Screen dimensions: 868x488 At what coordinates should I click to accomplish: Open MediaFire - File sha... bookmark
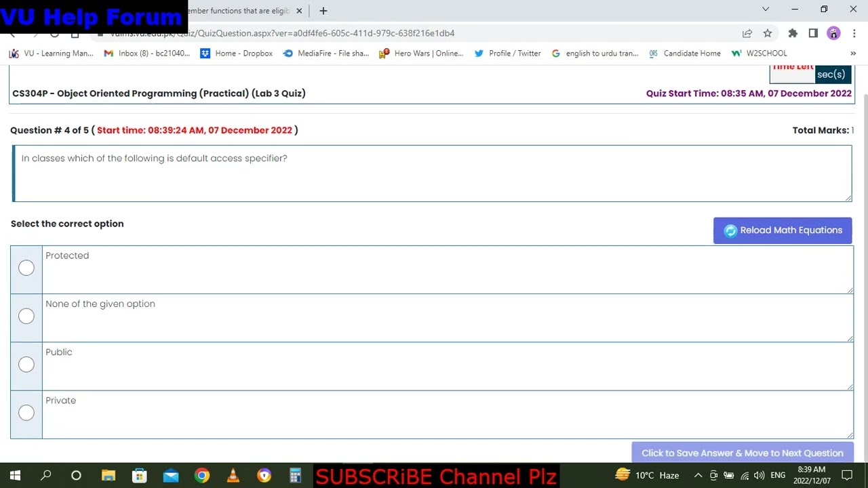click(x=326, y=54)
